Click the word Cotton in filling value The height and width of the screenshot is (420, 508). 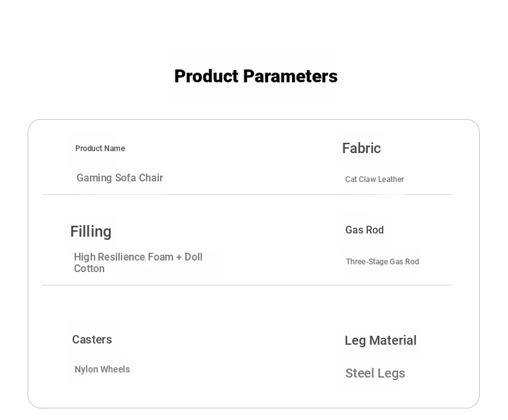click(x=89, y=268)
